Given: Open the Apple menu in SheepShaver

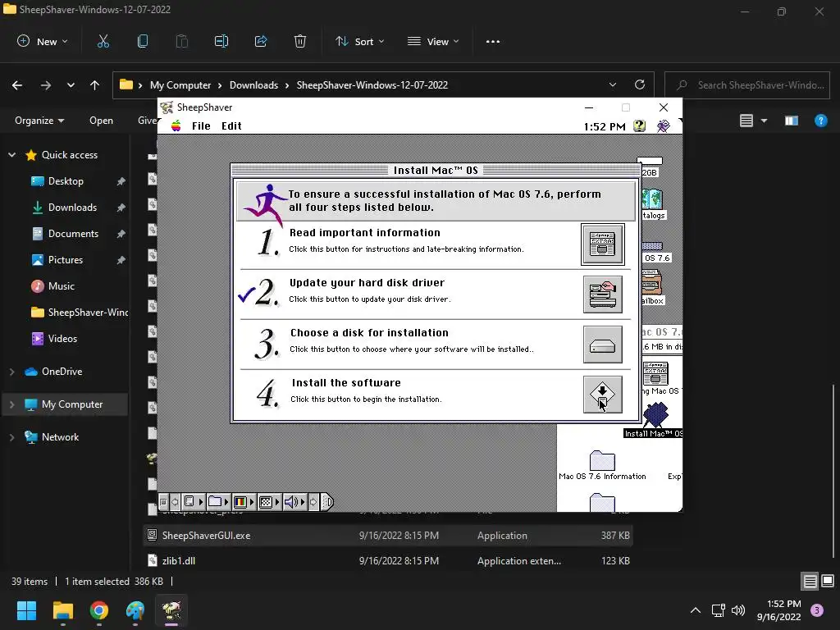Looking at the screenshot, I should (x=176, y=126).
